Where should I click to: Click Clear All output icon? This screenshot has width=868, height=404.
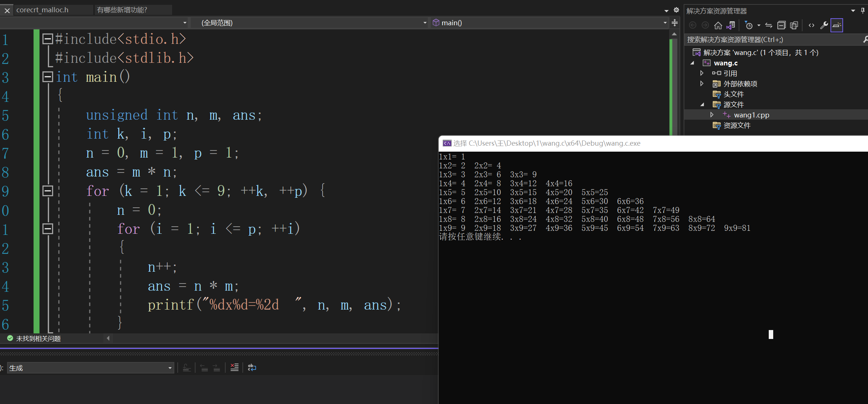tap(234, 368)
